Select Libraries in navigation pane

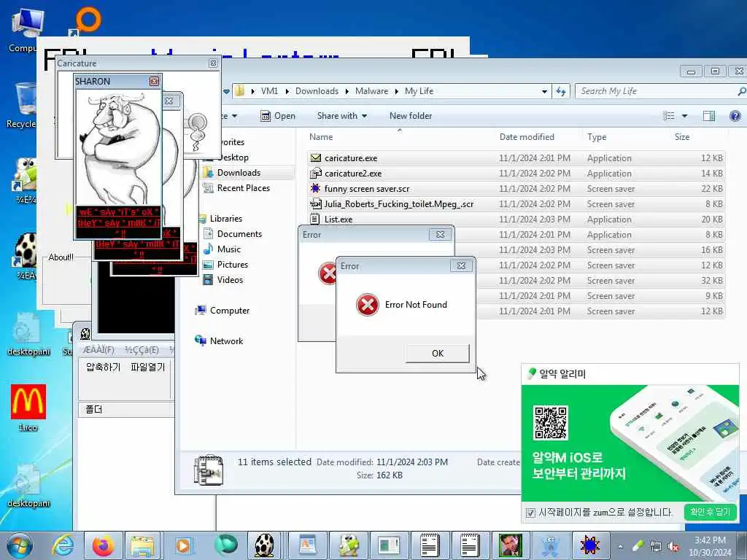click(226, 219)
